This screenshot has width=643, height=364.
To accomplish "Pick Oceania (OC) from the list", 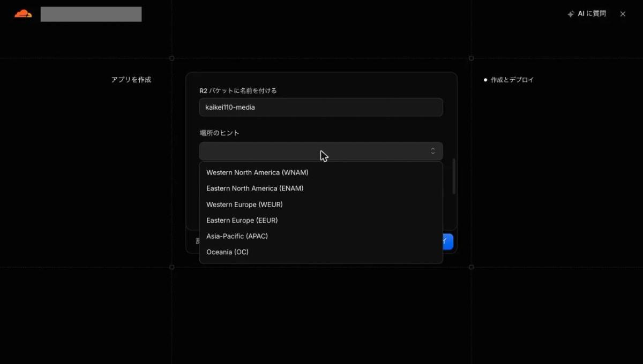I will coord(321,252).
